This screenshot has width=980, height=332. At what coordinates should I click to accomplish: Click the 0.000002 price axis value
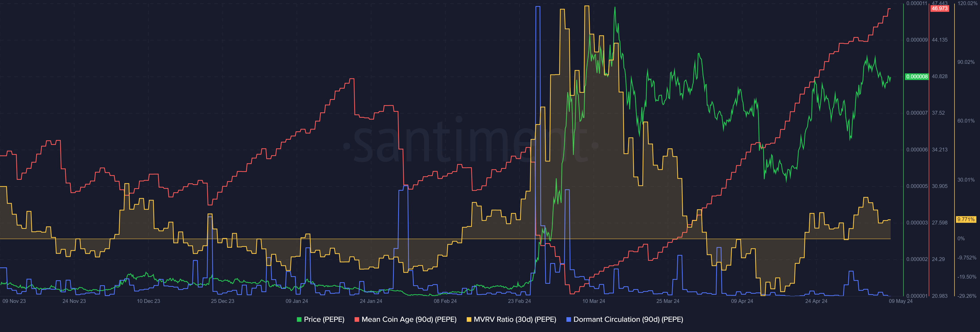pyautogui.click(x=917, y=259)
